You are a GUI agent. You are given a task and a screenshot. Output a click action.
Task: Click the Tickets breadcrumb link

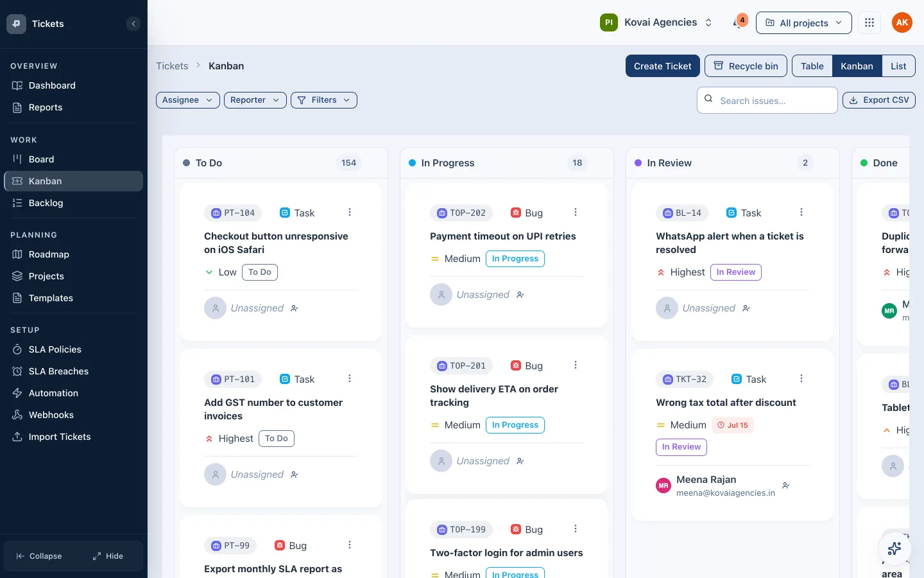click(x=172, y=66)
